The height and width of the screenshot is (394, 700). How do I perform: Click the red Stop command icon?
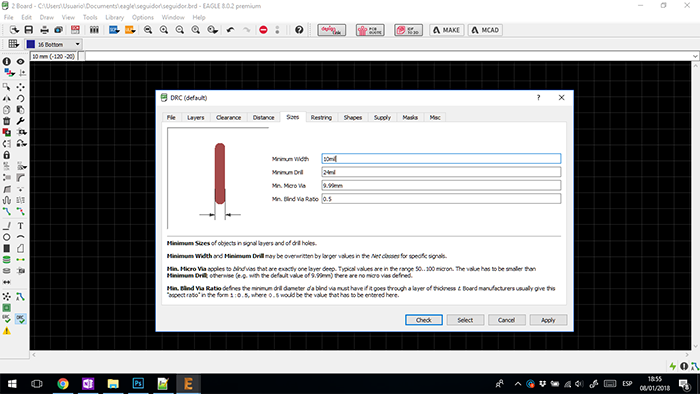coord(263,30)
